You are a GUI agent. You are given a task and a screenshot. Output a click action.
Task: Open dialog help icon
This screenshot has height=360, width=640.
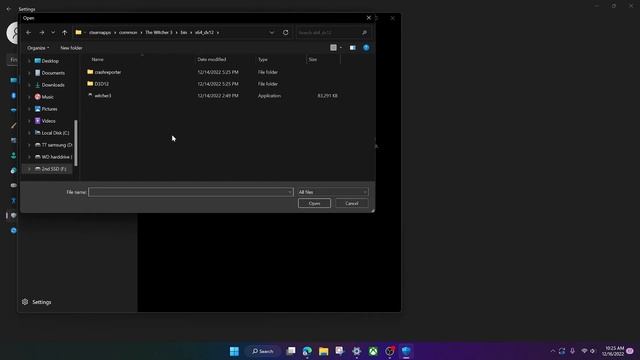pos(367,48)
